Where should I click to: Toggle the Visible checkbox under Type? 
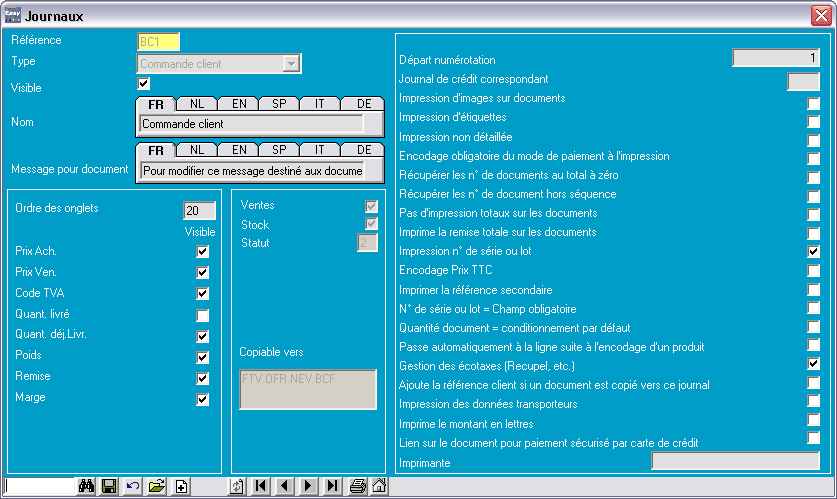click(144, 84)
